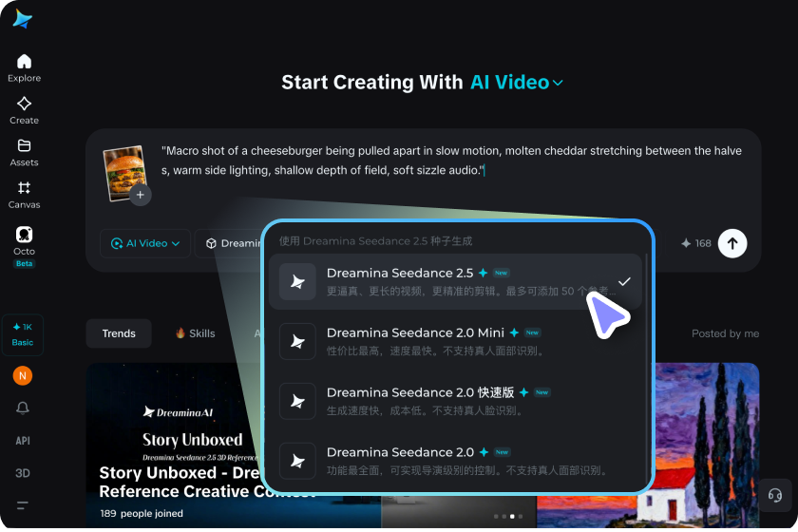The image size is (798, 532).
Task: Click the 189 people joined text
Action: [x=142, y=513]
